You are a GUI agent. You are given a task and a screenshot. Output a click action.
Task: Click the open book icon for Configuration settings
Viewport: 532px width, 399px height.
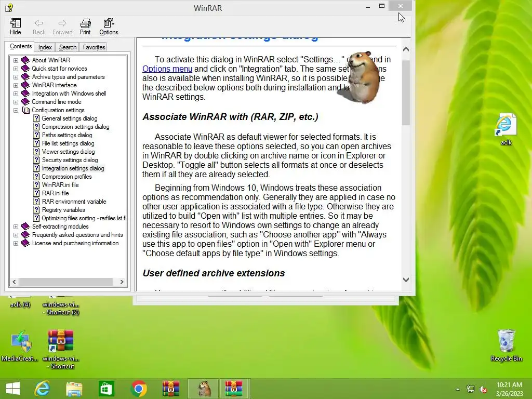point(25,110)
